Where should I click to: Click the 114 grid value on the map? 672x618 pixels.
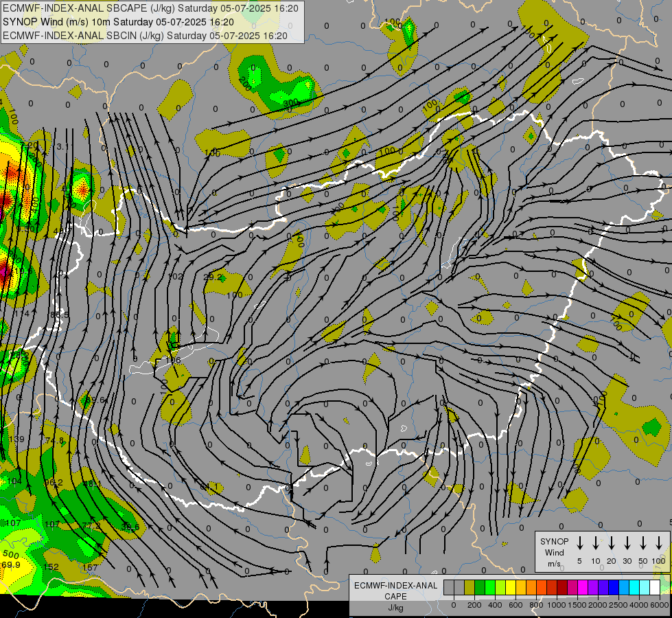22,314
